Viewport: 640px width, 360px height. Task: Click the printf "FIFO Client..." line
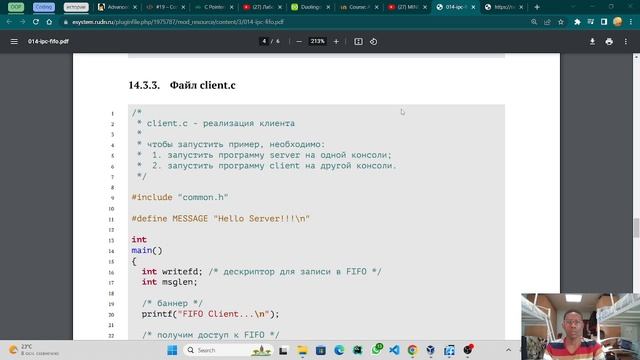tap(210, 314)
